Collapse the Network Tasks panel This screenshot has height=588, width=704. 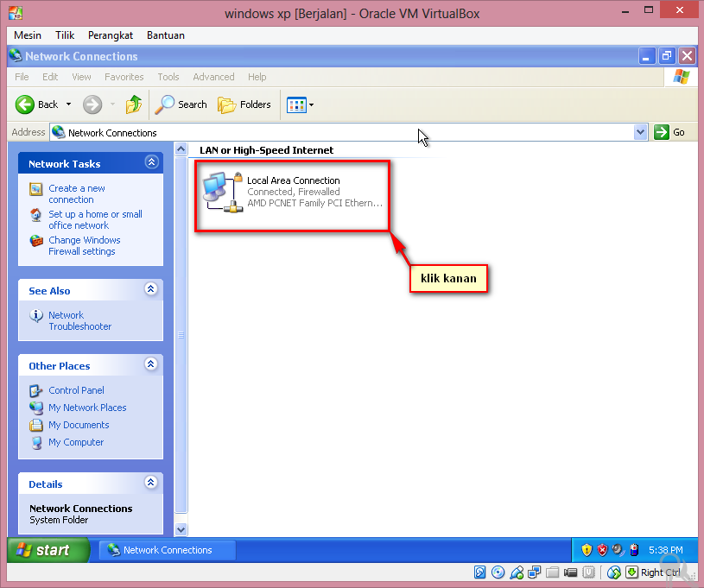[x=152, y=162]
